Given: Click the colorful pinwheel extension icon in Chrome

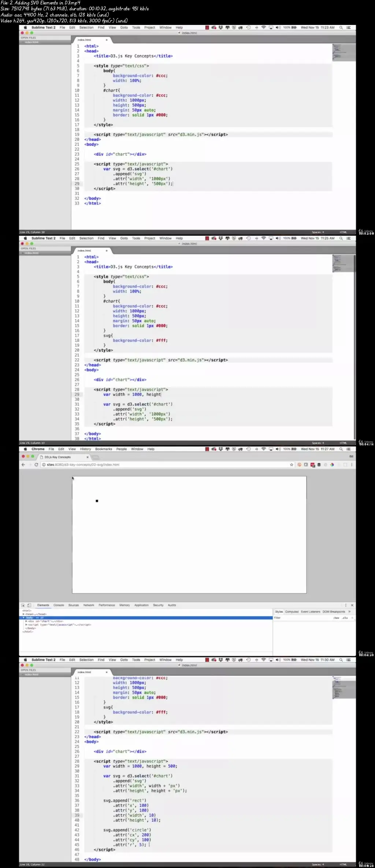Looking at the screenshot, I should pos(332,464).
